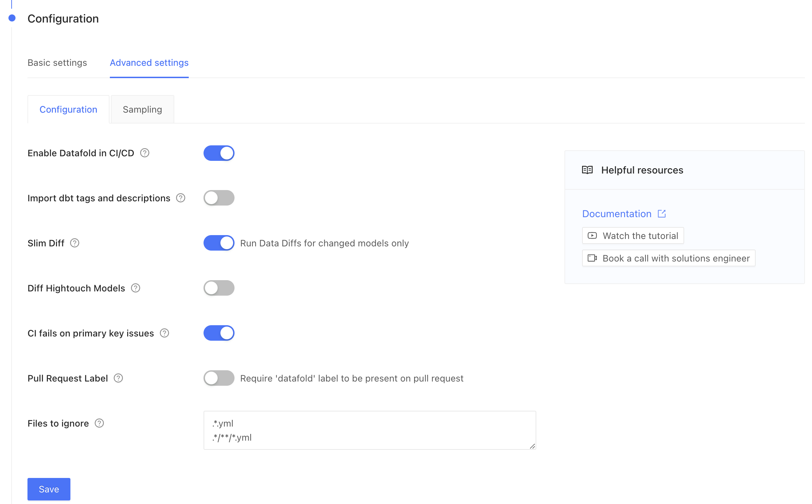Open help icon for Enable Datafold in CI/CD
This screenshot has height=504, width=812.
pos(145,153)
